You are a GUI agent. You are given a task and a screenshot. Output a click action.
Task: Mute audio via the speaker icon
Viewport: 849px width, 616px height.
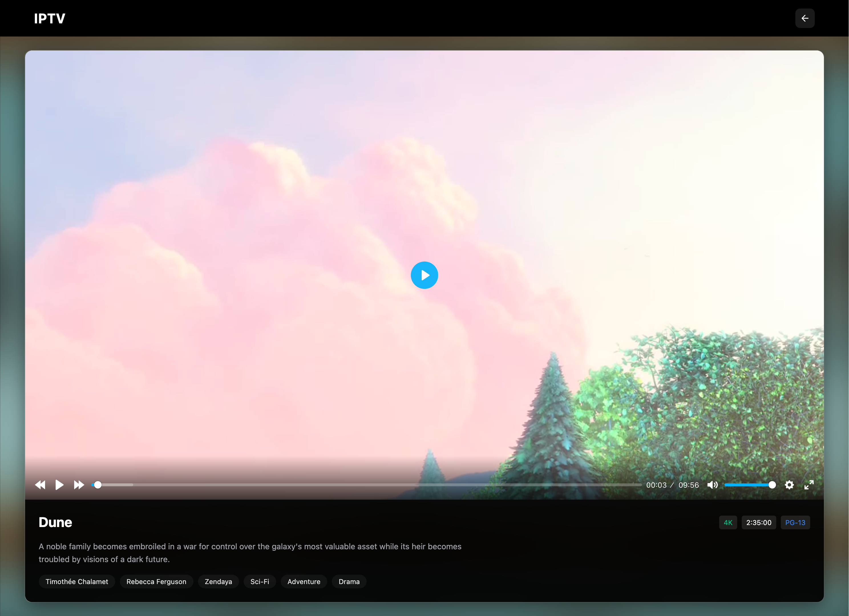(712, 485)
